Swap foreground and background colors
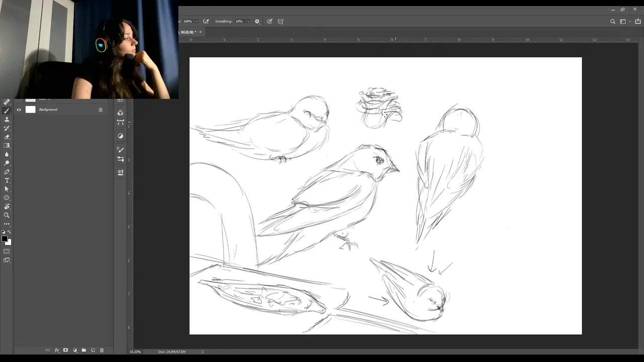This screenshot has height=362, width=644. coord(9,232)
